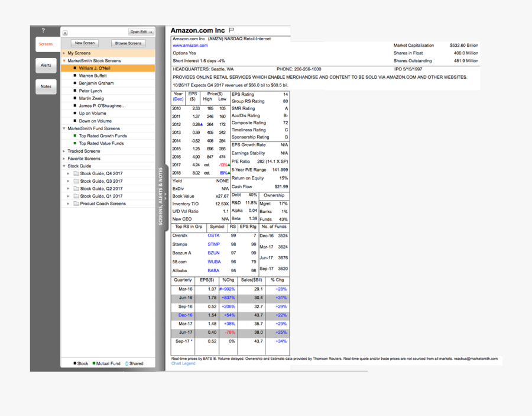
Task: Toggle the Shared legend filter
Action: 126,363
